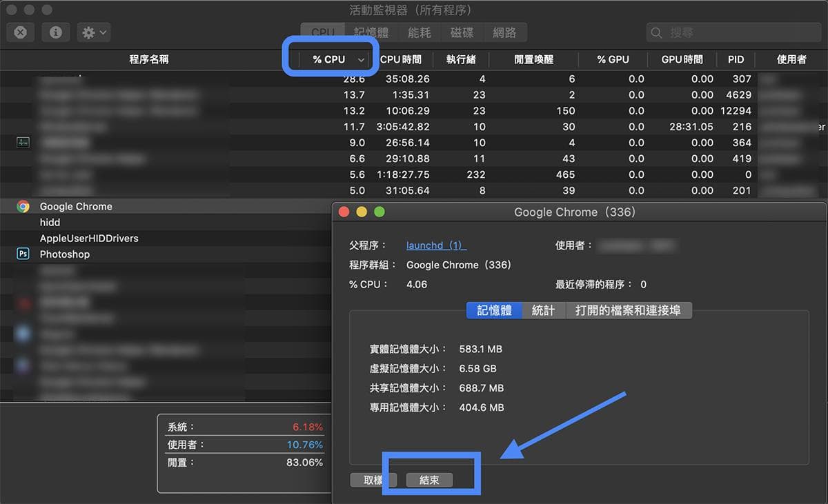Switch to the 記憶體 toolbar tab

tap(371, 32)
